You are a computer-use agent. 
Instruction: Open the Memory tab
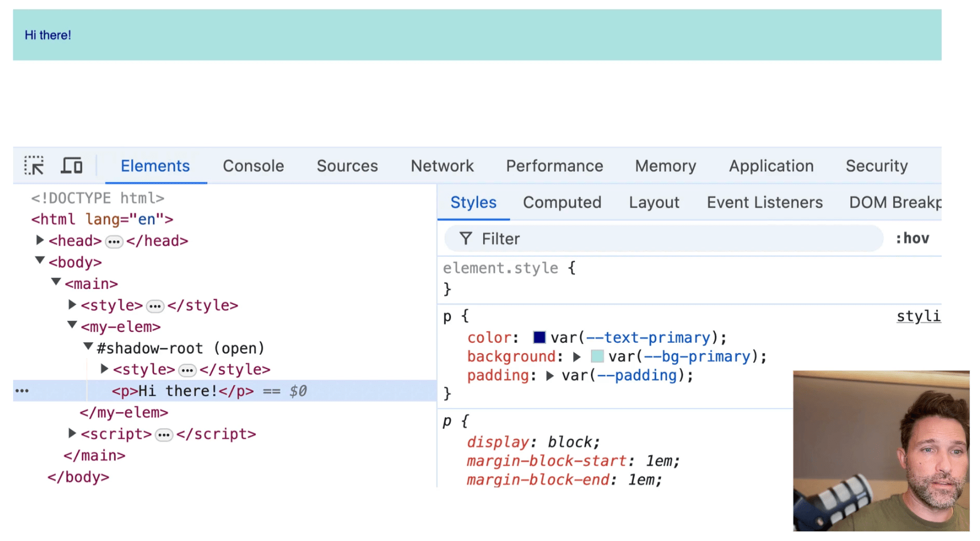coord(665,166)
